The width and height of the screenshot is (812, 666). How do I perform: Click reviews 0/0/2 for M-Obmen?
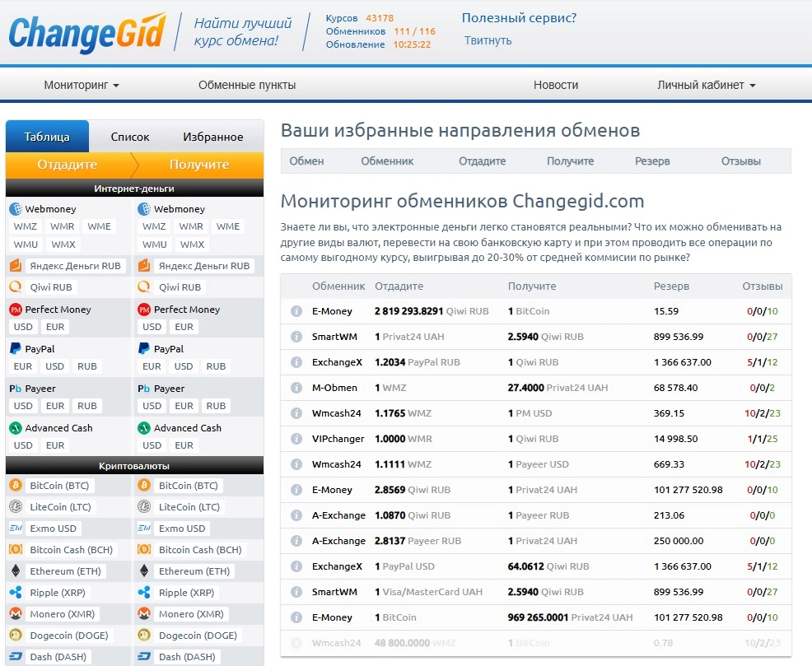click(x=763, y=388)
